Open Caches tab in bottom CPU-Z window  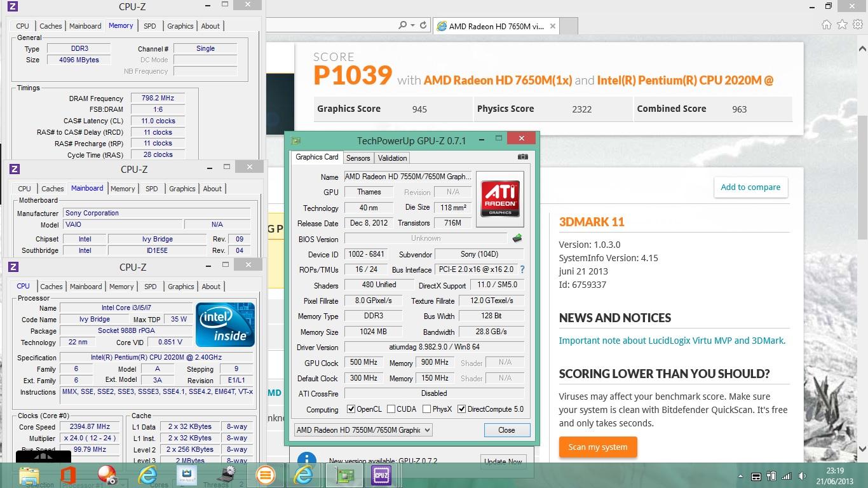(x=51, y=287)
